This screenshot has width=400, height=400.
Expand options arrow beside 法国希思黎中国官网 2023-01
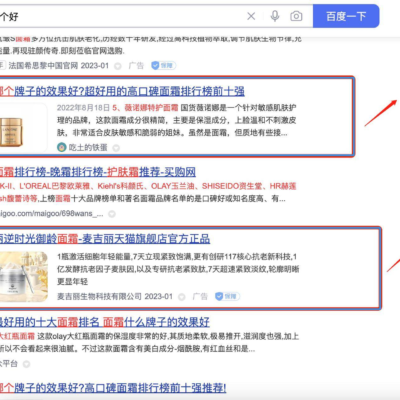[x=118, y=66]
